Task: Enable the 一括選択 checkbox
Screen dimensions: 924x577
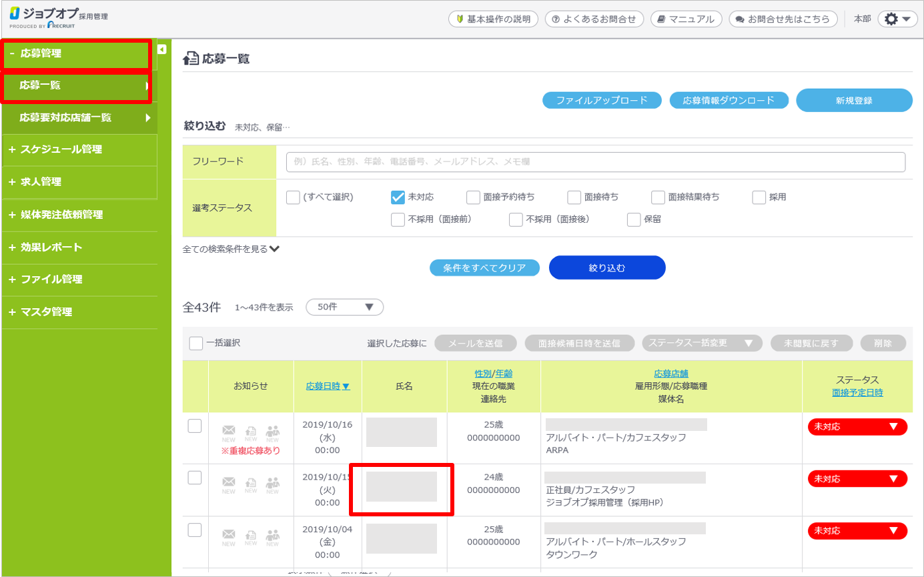Action: 196,344
